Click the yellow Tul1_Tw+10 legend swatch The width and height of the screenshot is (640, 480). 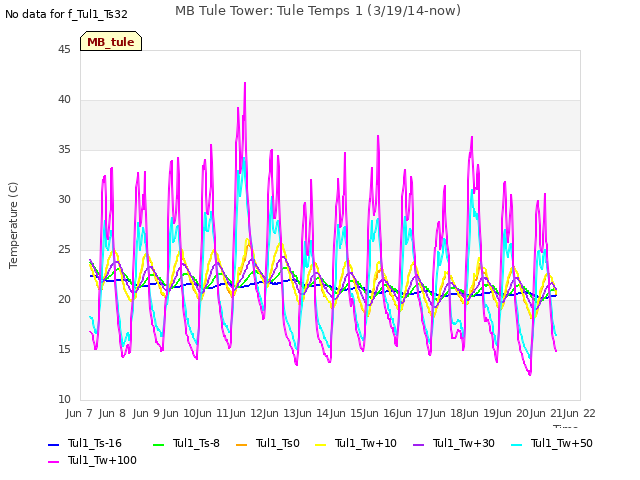pos(321,444)
